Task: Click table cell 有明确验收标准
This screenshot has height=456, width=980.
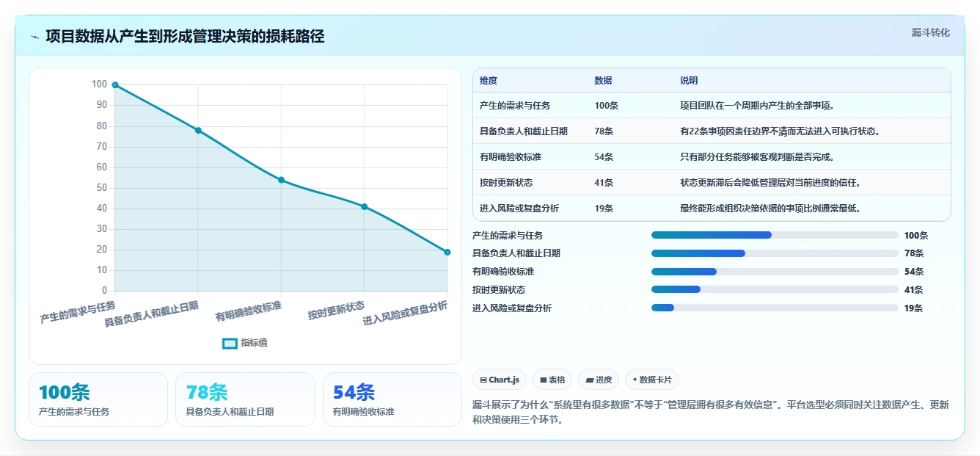Action: pyautogui.click(x=511, y=157)
